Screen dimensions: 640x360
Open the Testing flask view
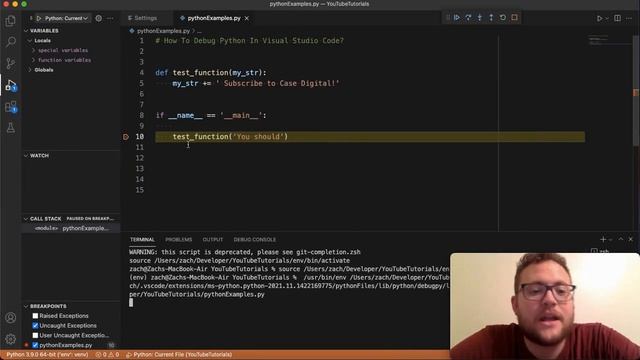coord(11,128)
